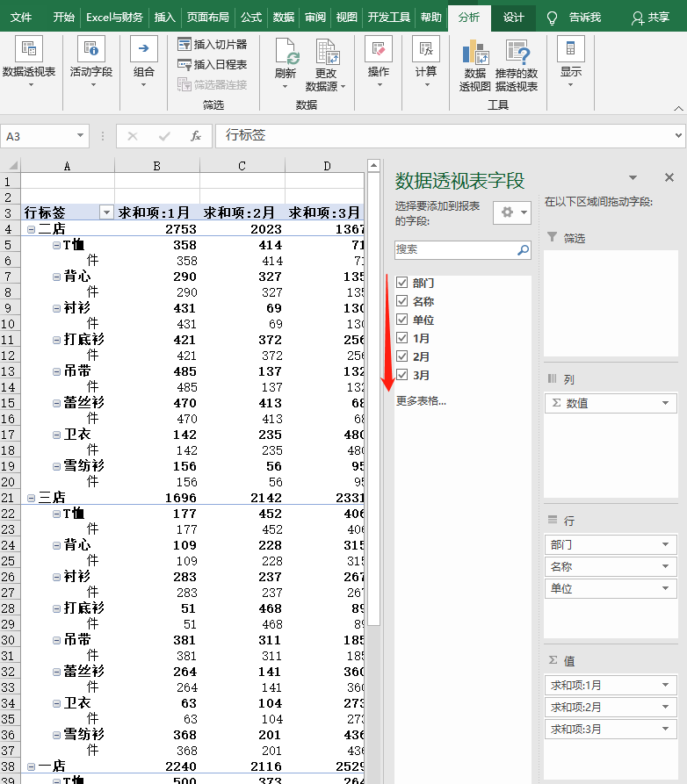
Task: Collapse the 二店 group
Action: pyautogui.click(x=31, y=229)
